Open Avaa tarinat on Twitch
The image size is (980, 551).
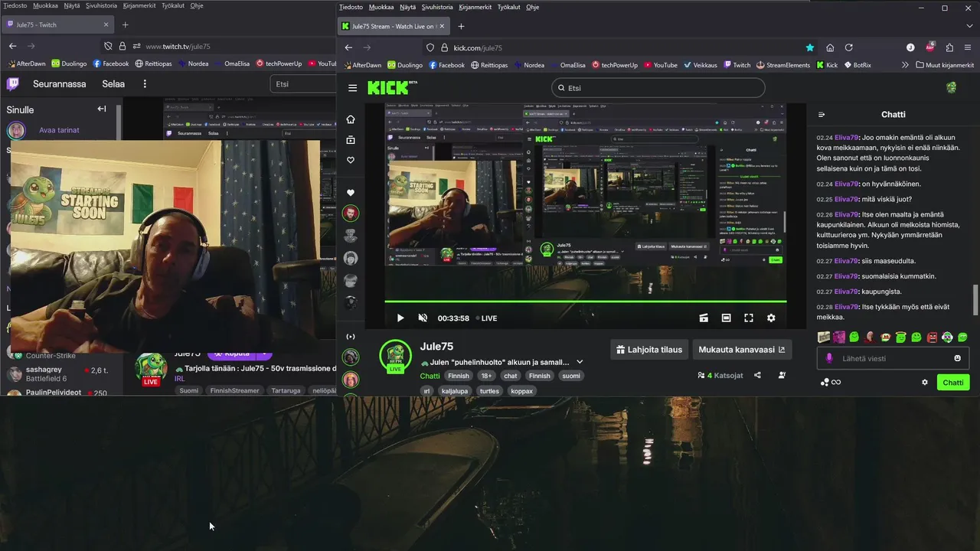pyautogui.click(x=59, y=130)
